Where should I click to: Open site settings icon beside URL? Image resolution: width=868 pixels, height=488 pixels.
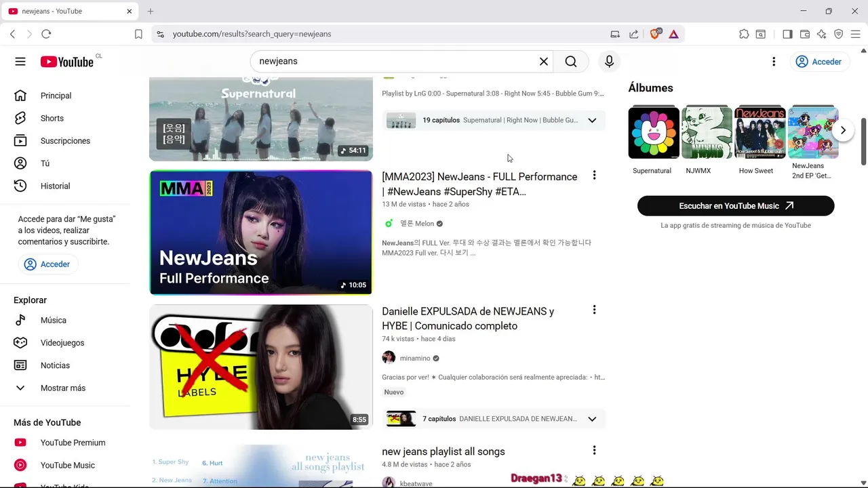[x=159, y=34]
